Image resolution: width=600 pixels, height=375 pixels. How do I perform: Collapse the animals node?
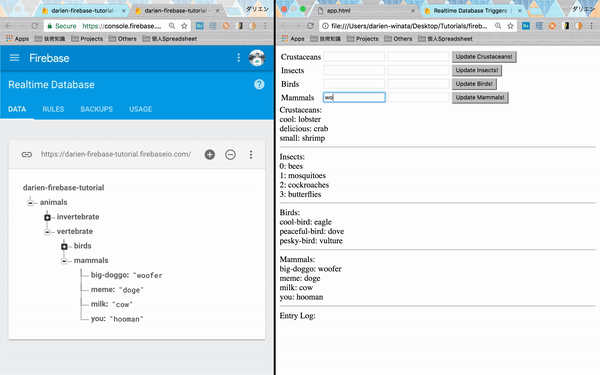coord(30,202)
